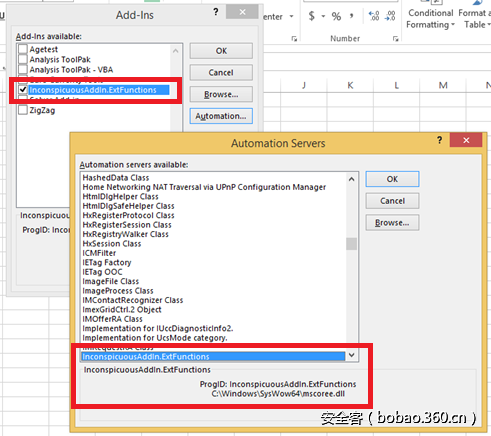Enable the Analysis ToolPak checkbox
Screen dimensions: 491x436
(23, 59)
